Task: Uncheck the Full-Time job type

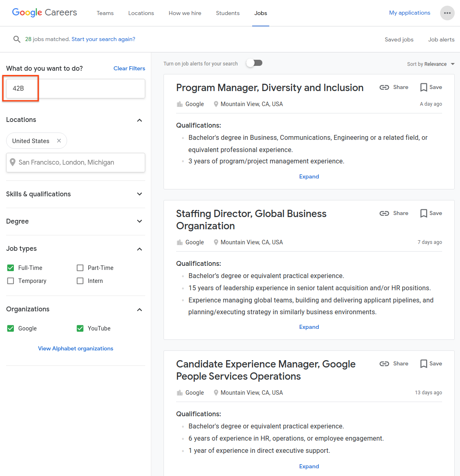Action: 11,268
